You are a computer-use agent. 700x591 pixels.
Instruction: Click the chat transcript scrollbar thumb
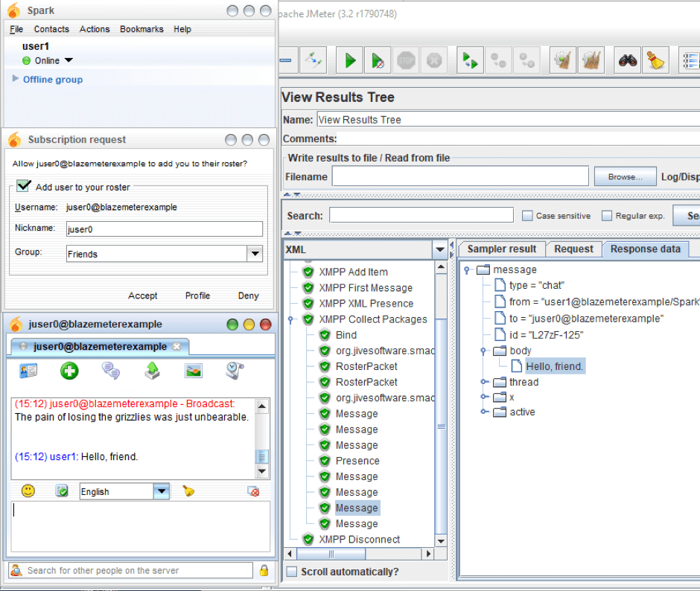(261, 456)
